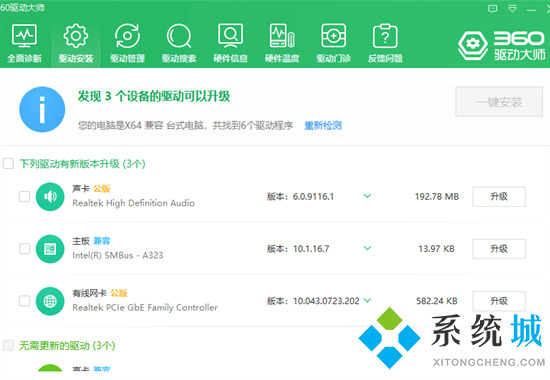Screen dimensions: 550x380
Task: Open the 全面诊断 full diagnosis icon
Action: coord(24,36)
